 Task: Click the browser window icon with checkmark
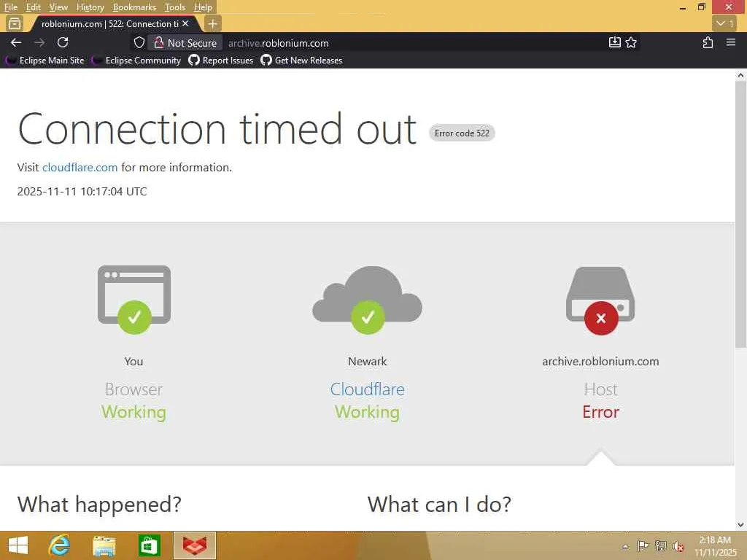[134, 300]
